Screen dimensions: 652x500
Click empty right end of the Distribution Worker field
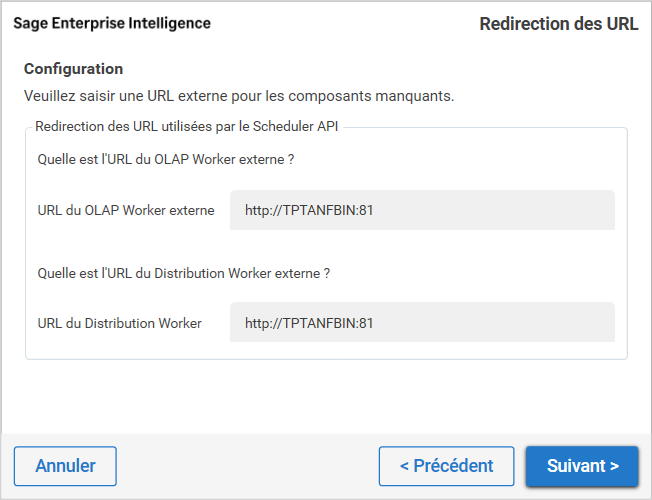tap(560, 323)
